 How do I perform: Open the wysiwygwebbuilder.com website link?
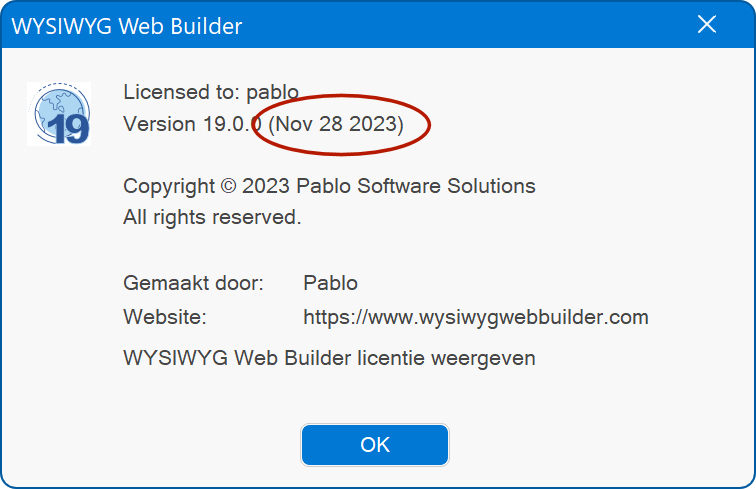coord(475,317)
